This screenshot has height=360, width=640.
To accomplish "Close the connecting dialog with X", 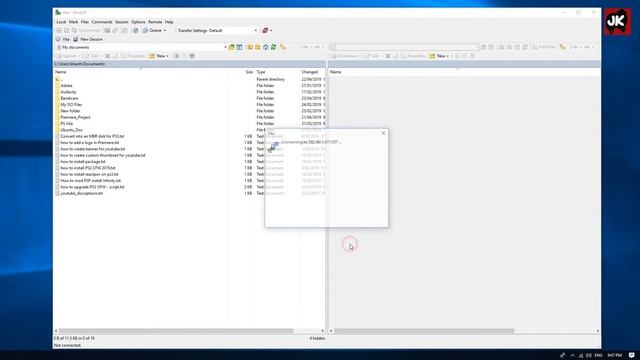I will click(383, 133).
